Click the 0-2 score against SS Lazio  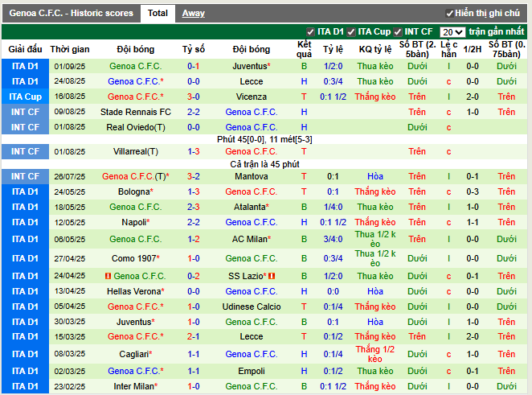point(194,276)
